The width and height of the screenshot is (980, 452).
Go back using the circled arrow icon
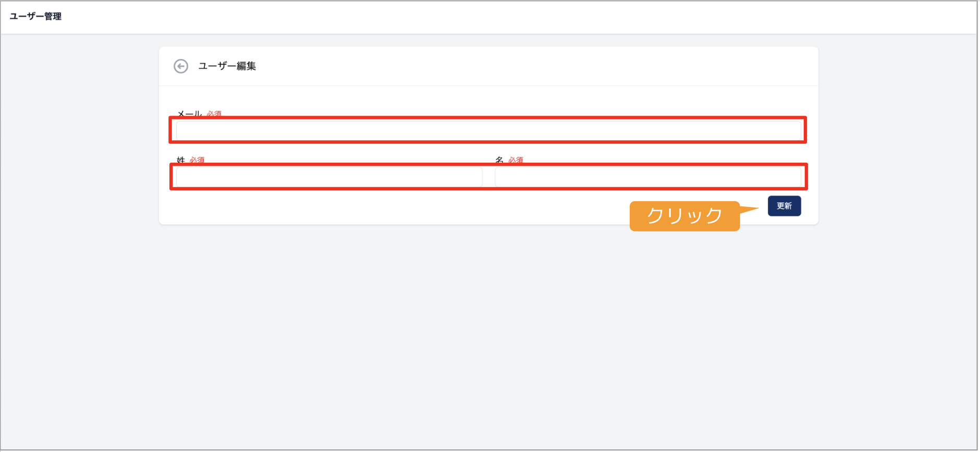[181, 66]
